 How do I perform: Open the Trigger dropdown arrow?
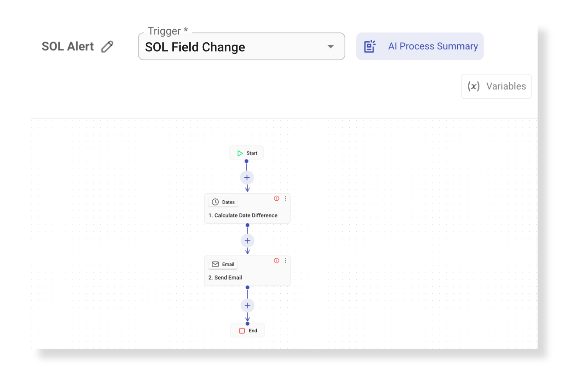point(330,47)
